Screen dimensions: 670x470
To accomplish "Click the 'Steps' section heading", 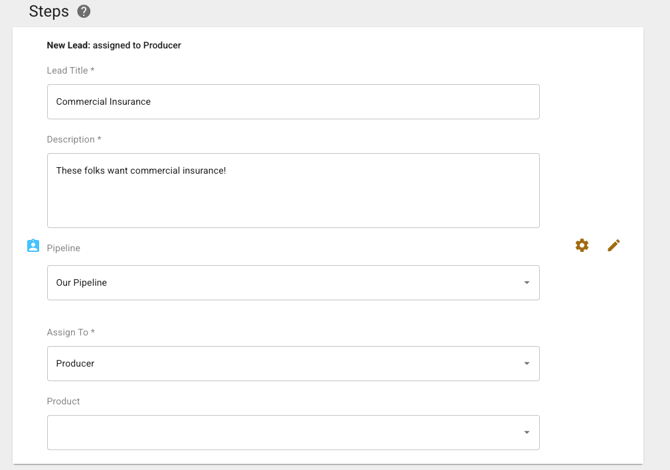I will [x=49, y=12].
